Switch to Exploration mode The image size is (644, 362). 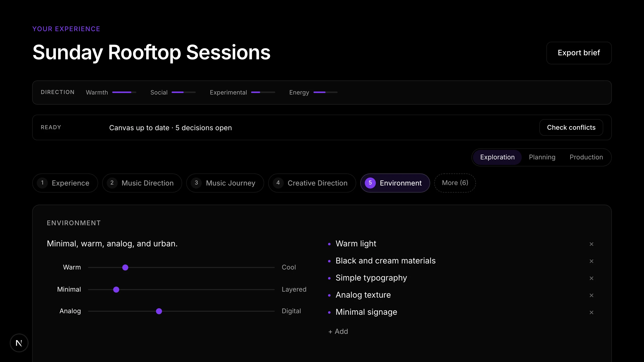tap(497, 157)
